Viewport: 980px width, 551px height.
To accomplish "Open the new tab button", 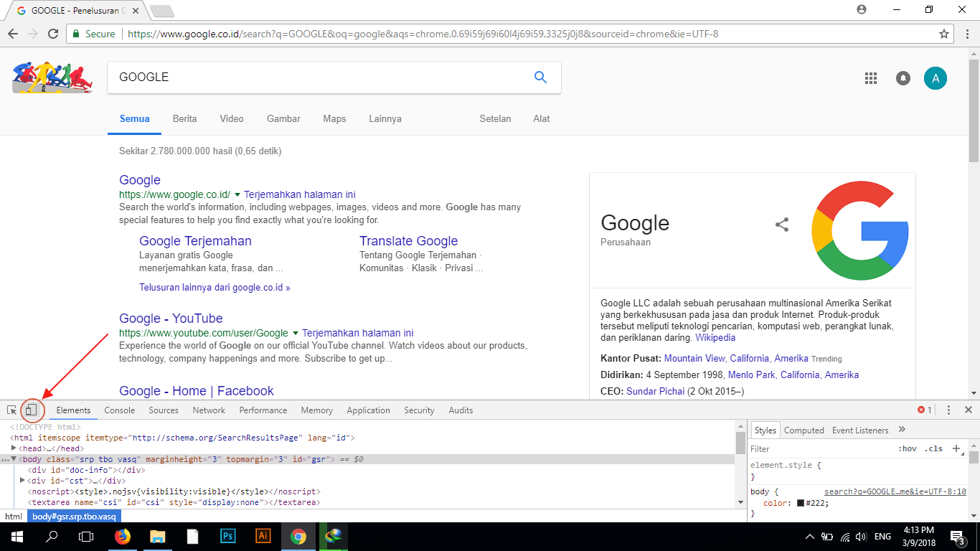I will pyautogui.click(x=162, y=11).
